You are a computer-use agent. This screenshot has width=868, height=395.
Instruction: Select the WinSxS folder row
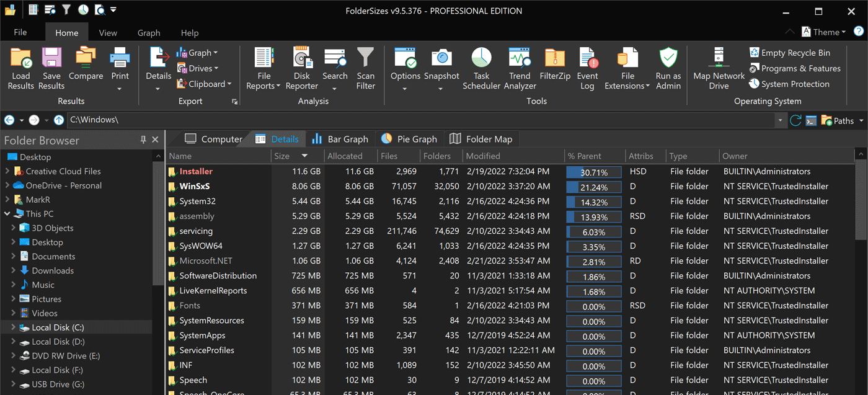click(x=511, y=186)
